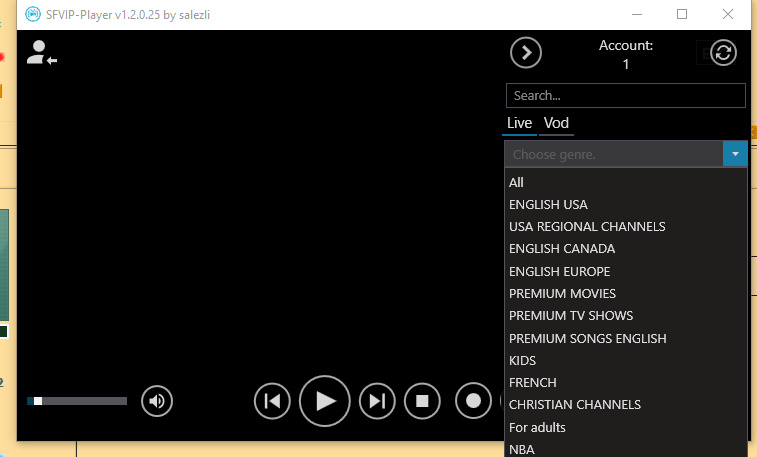The height and width of the screenshot is (457, 757).
Task: Adjust the volume slider
Action: [x=77, y=401]
